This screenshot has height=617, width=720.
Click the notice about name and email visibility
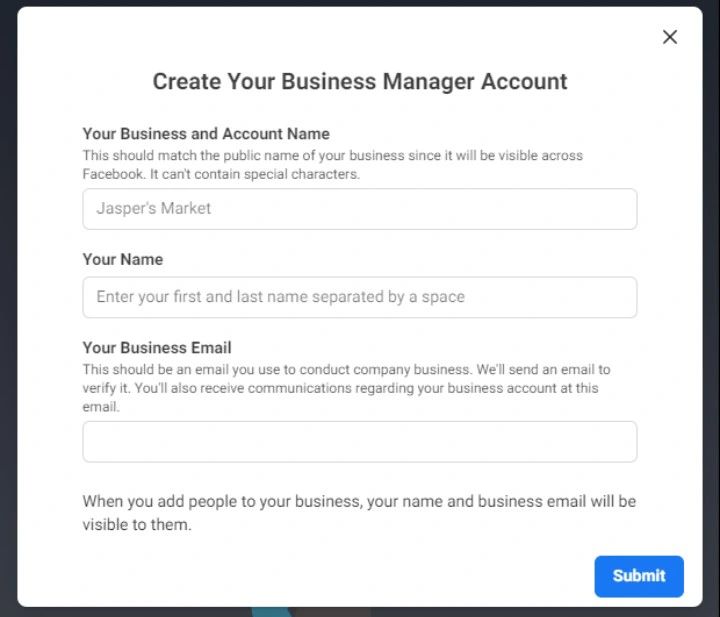358,512
